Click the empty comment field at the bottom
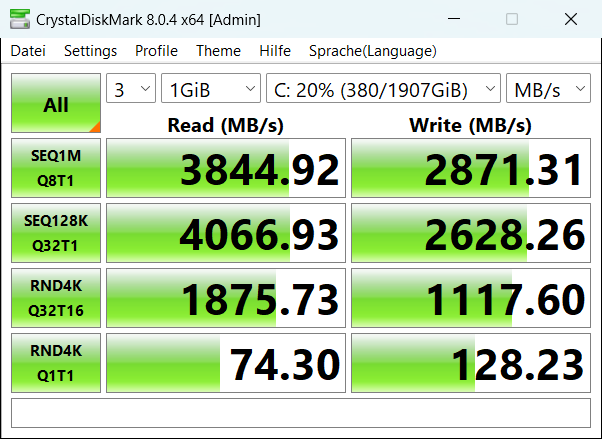 301,413
